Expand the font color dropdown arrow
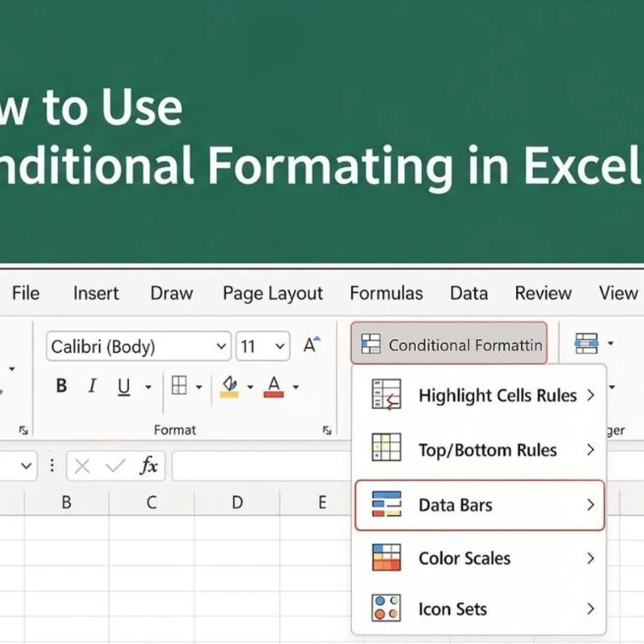 (295, 387)
